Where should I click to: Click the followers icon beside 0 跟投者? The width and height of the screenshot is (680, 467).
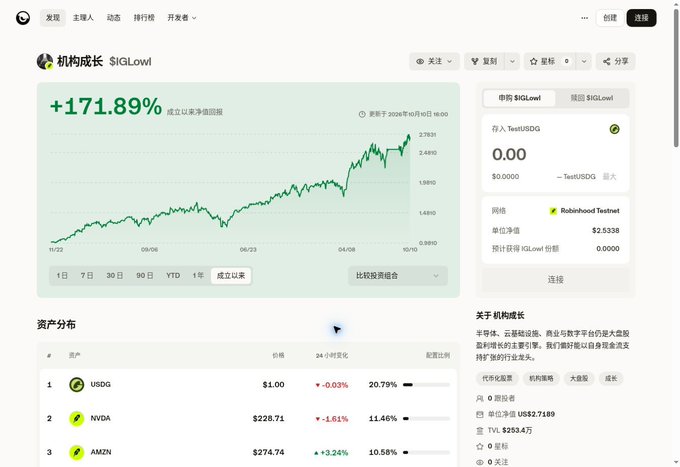(x=480, y=398)
